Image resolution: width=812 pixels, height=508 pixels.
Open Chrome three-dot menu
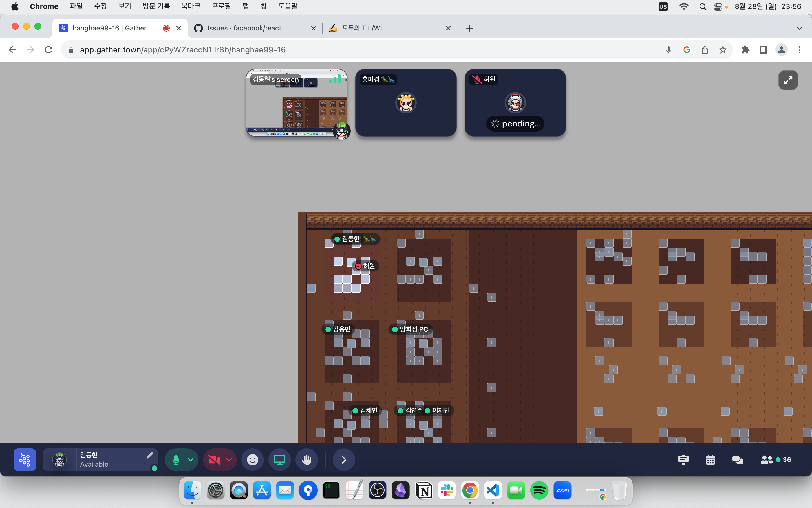pyautogui.click(x=800, y=50)
